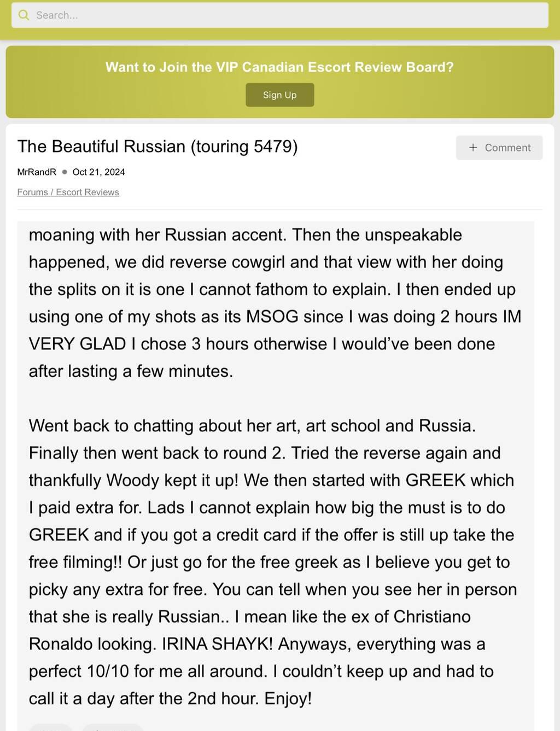
Task: Click the line starting with moaning with her
Action: 245,235
